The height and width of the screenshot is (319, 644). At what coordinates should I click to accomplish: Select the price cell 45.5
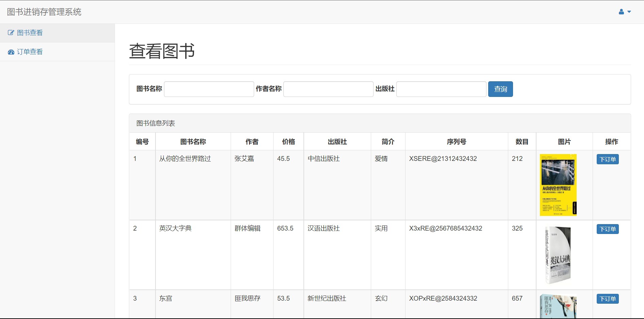(283, 158)
